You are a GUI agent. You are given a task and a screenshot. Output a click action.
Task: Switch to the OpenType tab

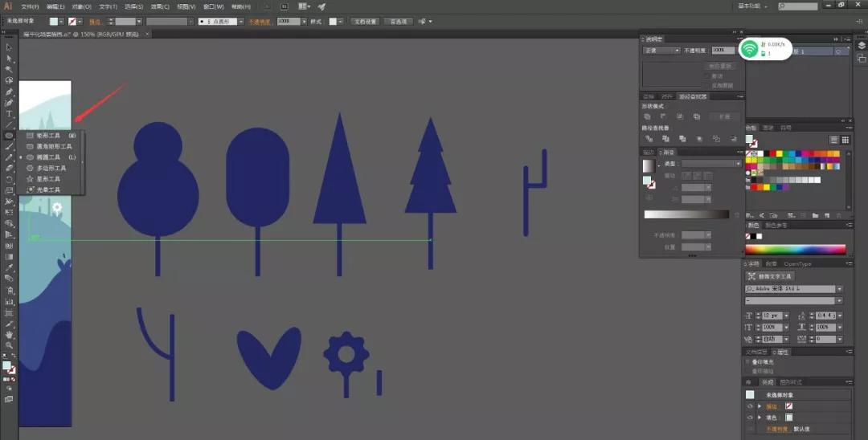[798, 263]
